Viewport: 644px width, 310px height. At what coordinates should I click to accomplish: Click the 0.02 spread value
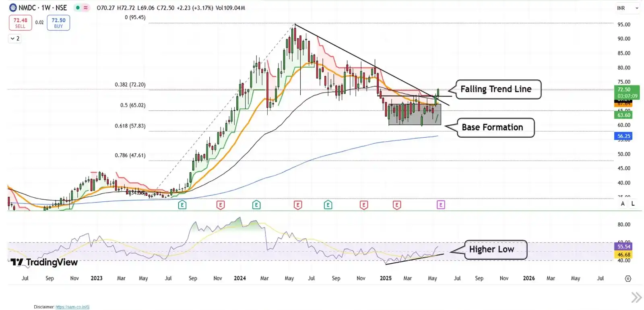(x=39, y=23)
